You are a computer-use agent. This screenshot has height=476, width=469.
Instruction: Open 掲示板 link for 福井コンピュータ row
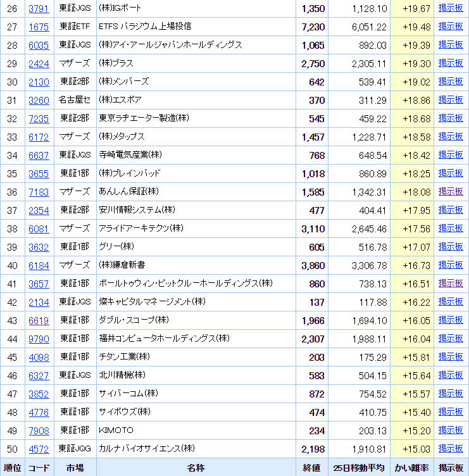[x=451, y=339]
